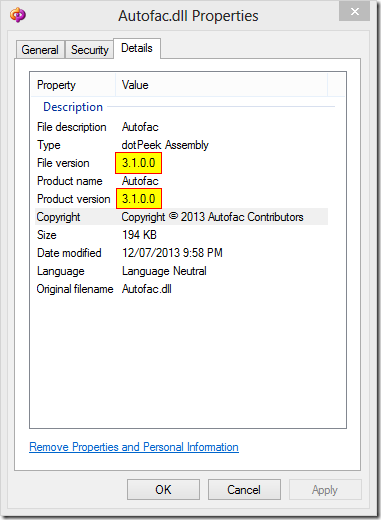Select the Details tab
381x520 pixels.
click(x=137, y=48)
